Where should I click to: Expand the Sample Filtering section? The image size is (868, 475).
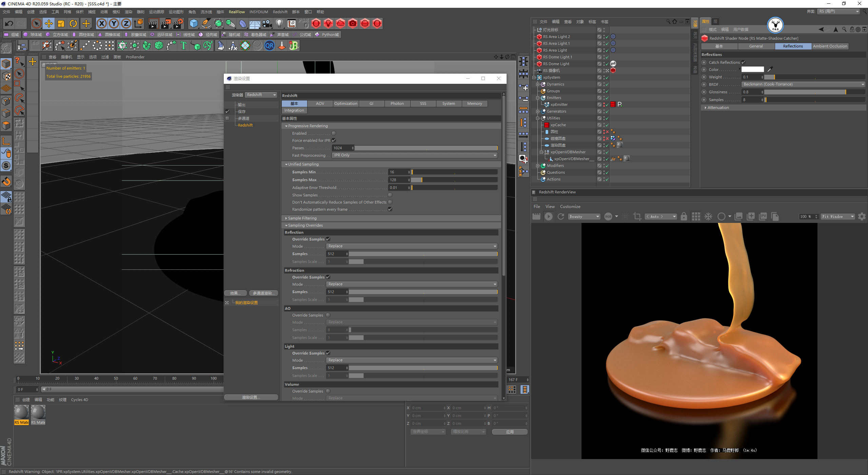302,218
